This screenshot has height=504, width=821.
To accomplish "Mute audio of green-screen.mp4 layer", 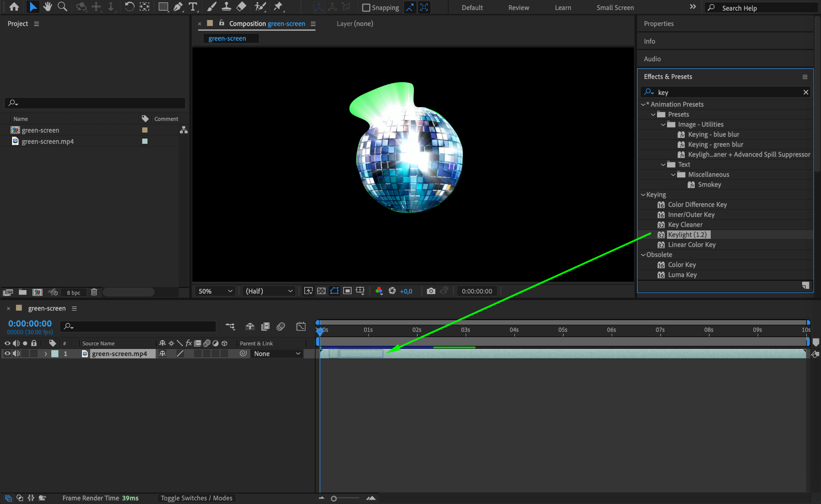I will tap(16, 353).
